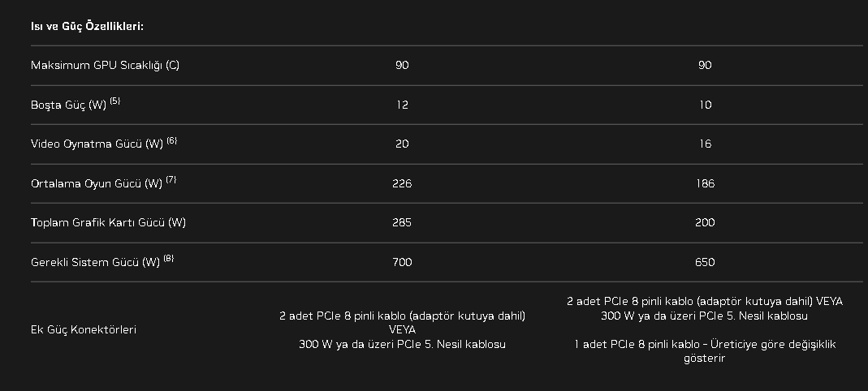868x391 pixels.
Task: Select the Ek Güç Konektörleri row label
Action: (x=84, y=330)
